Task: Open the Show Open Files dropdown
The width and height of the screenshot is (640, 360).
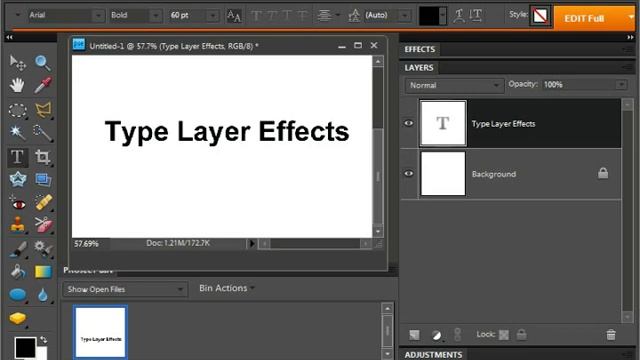Action: click(x=125, y=289)
